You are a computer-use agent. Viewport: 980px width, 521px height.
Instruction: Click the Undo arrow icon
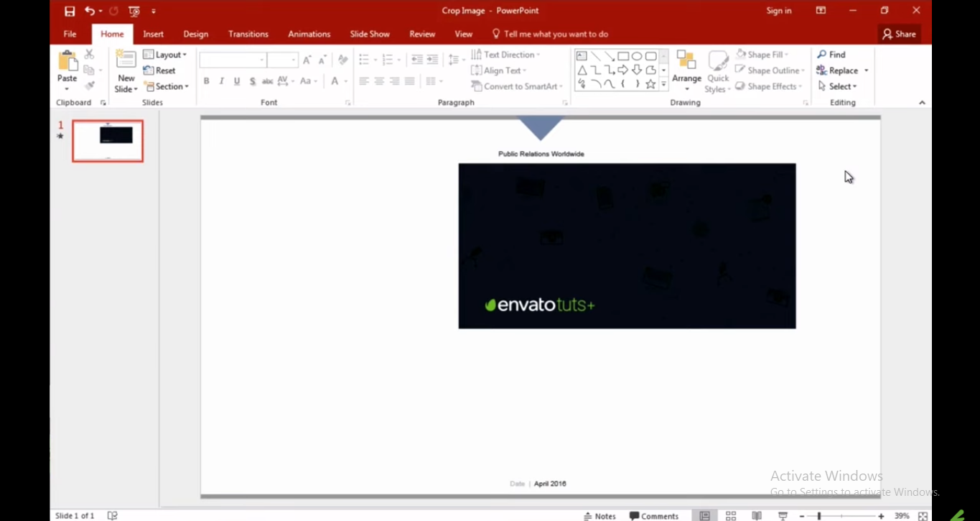(x=90, y=11)
